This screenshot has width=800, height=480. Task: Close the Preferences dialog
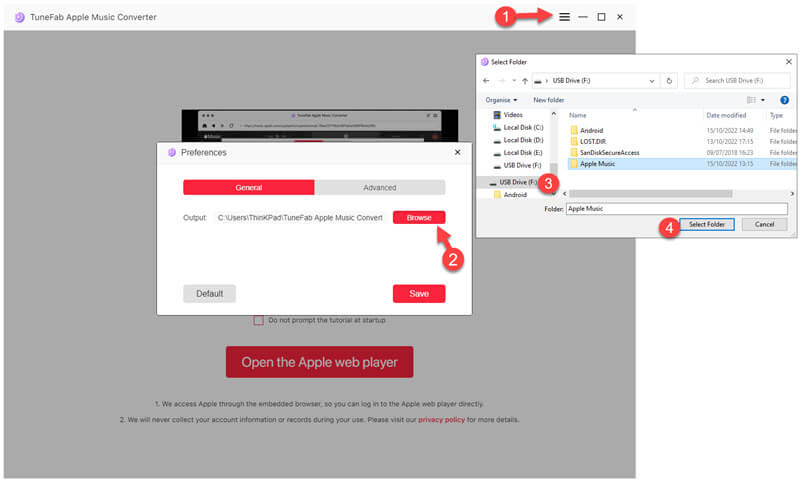click(458, 152)
